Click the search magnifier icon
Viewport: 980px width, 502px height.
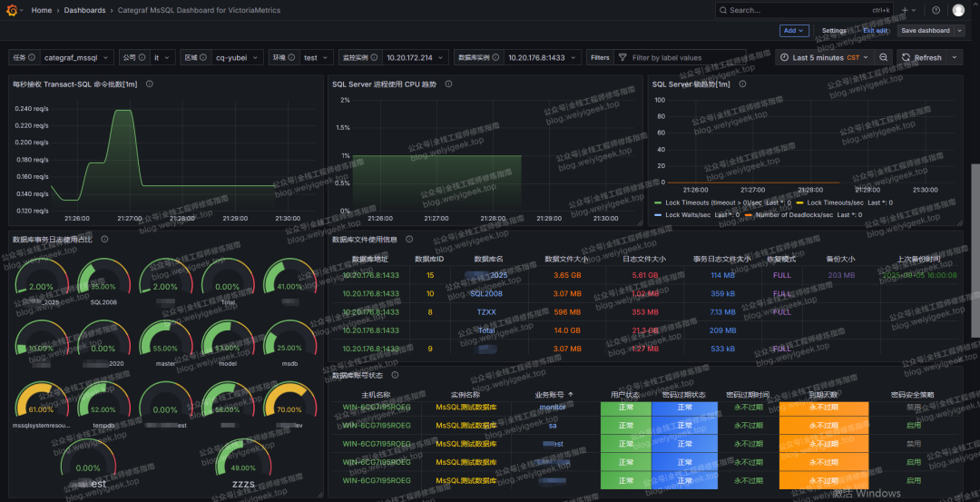[723, 10]
